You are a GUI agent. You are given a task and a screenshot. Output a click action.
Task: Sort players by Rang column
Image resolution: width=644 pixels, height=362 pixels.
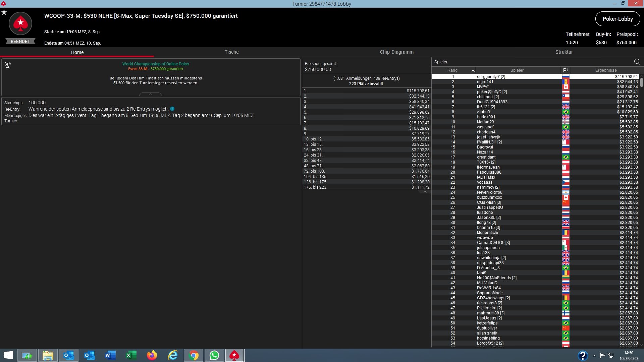[x=452, y=70]
